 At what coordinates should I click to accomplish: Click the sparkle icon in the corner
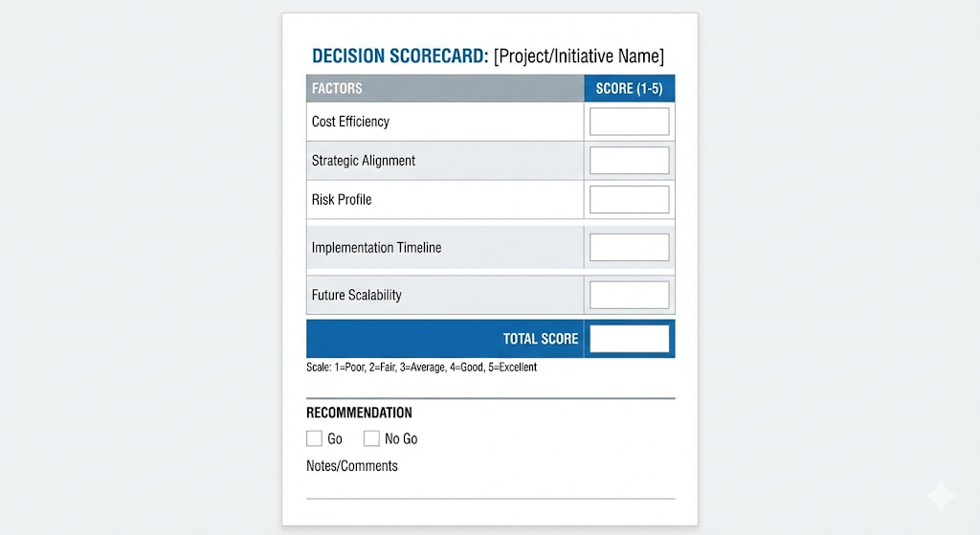click(940, 497)
